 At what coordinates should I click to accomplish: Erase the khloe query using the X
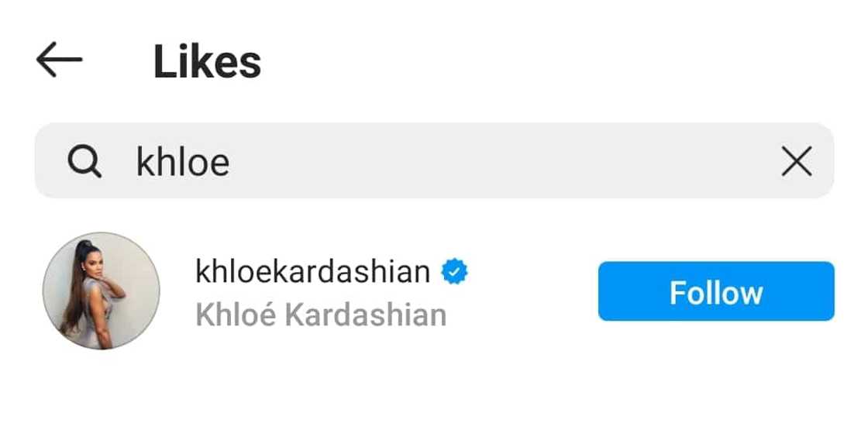pyautogui.click(x=796, y=162)
